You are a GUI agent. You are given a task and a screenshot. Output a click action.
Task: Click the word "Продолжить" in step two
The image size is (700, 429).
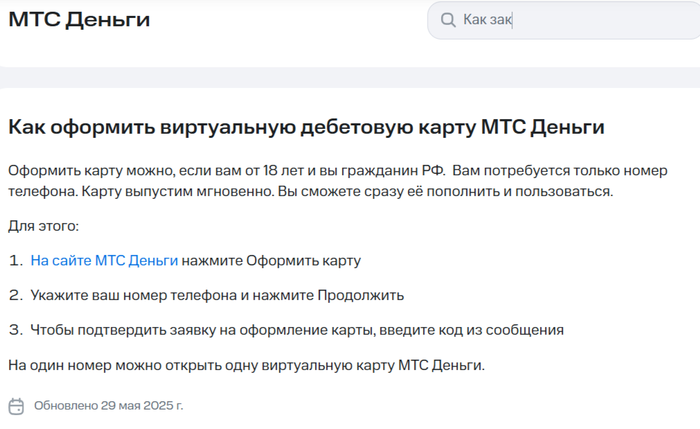coord(361,295)
